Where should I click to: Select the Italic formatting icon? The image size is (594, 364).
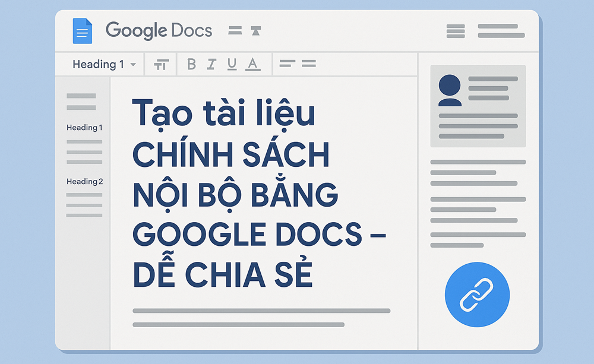[x=211, y=64]
